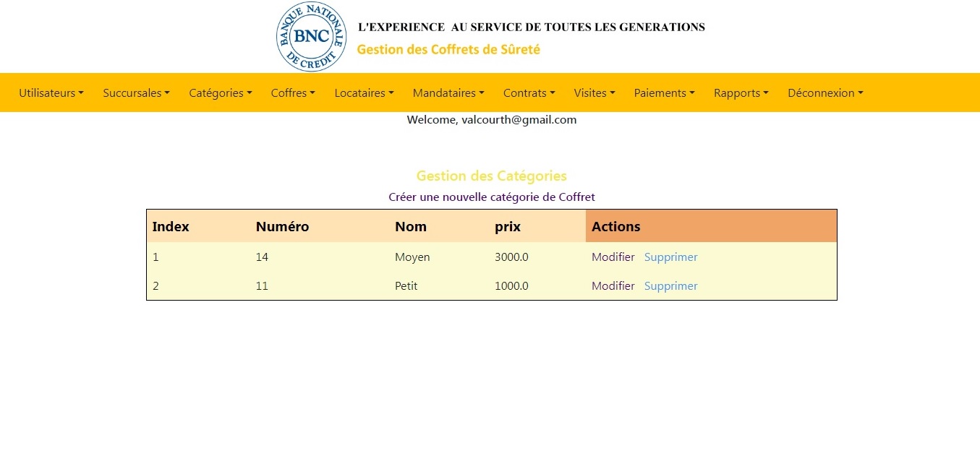Show the Mandataires dropdown options
The image size is (980, 456).
click(448, 93)
